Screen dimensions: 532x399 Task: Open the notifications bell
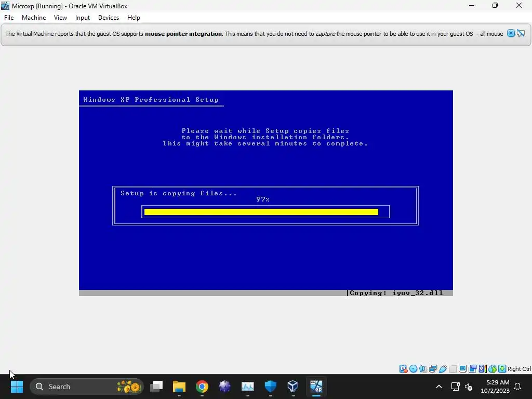click(x=518, y=387)
